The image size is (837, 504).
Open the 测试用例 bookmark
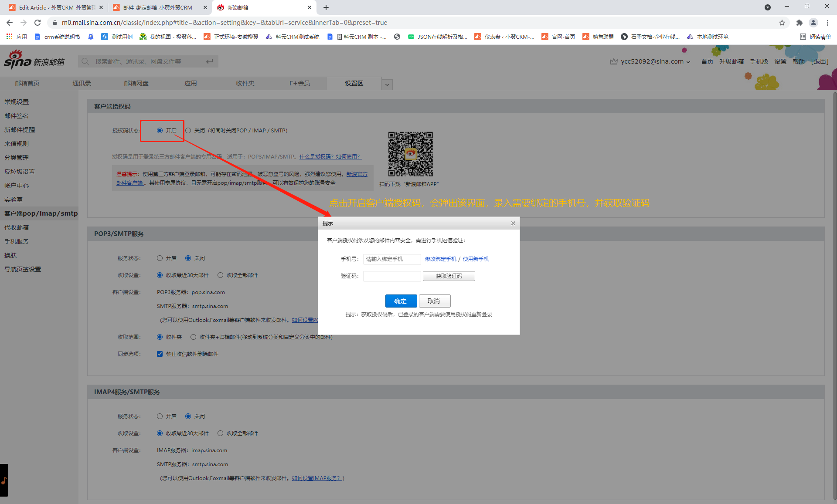point(117,37)
